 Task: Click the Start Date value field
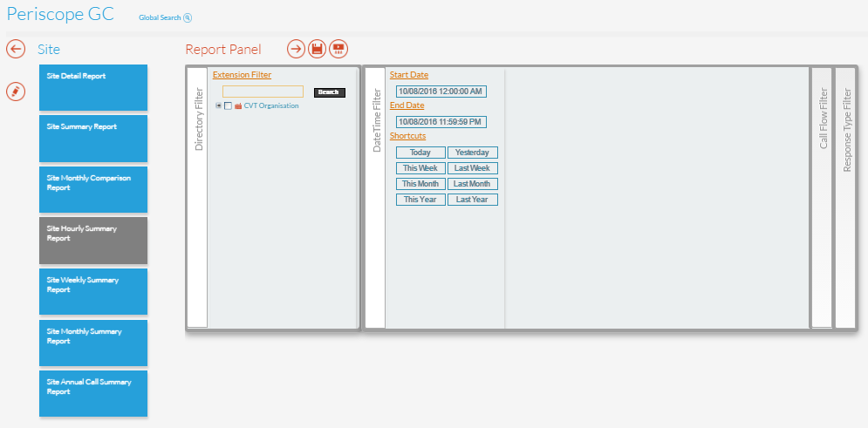click(x=441, y=92)
